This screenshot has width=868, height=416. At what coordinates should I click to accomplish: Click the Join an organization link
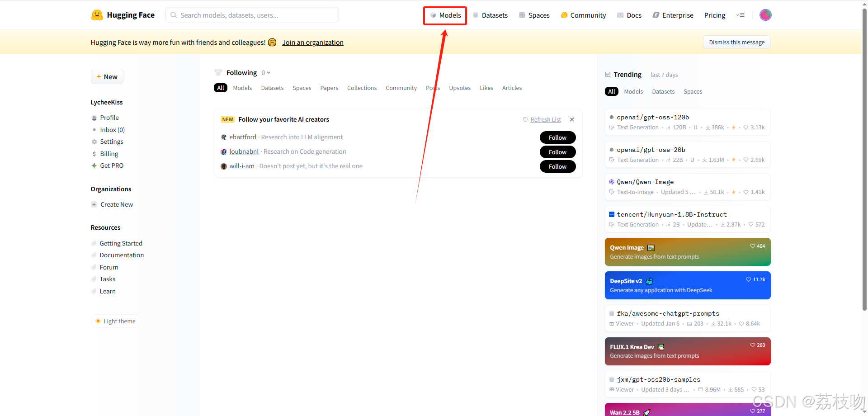coord(313,42)
